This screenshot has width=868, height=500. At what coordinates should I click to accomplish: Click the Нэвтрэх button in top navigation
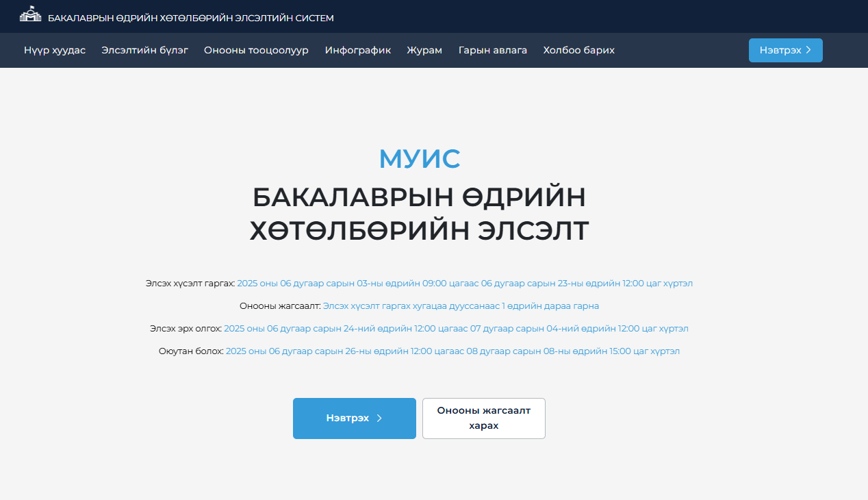pos(785,50)
